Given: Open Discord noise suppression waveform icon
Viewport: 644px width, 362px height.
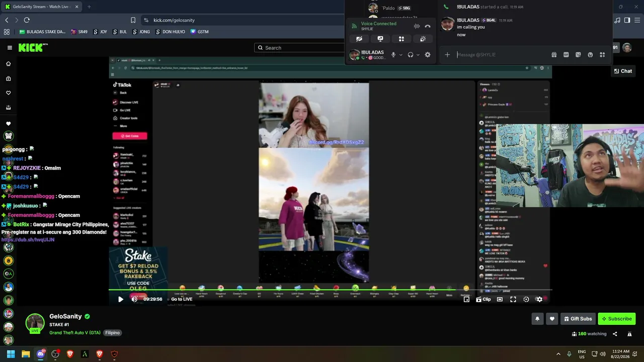Looking at the screenshot, I should pyautogui.click(x=417, y=26).
